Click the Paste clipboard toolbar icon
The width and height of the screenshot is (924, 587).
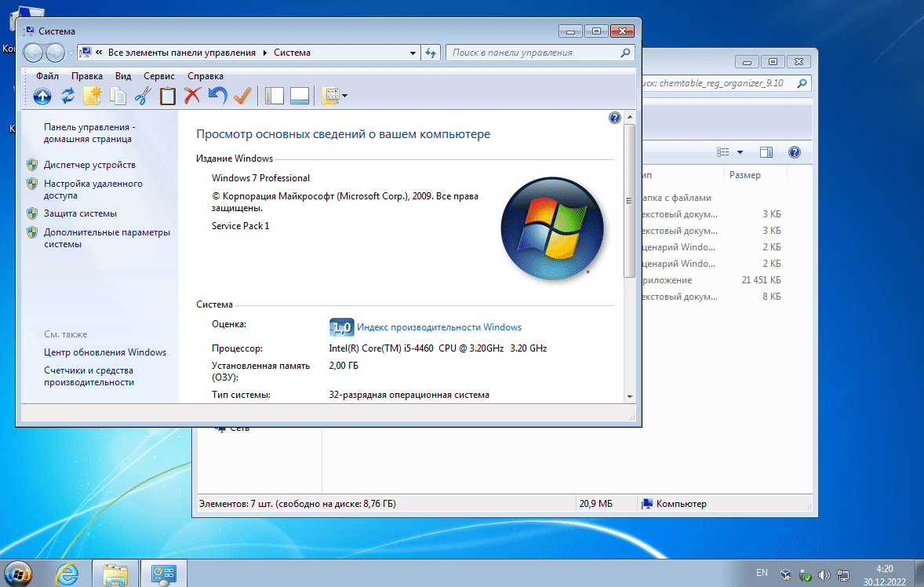[168, 96]
